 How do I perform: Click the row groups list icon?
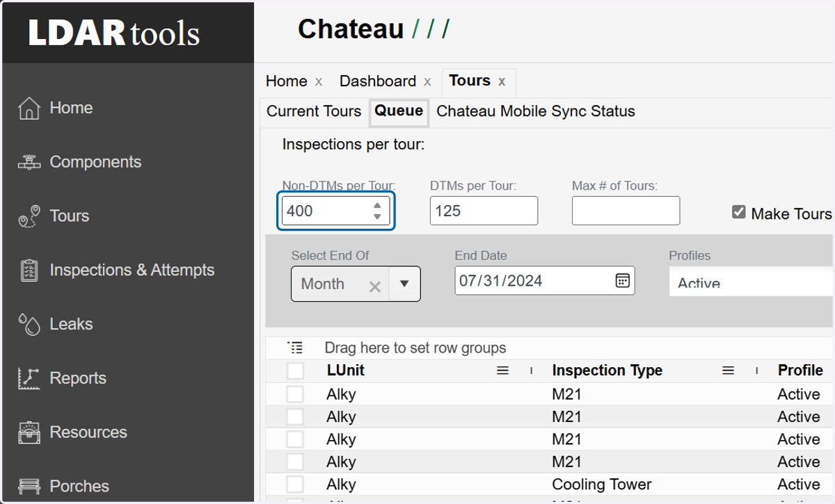pyautogui.click(x=295, y=348)
